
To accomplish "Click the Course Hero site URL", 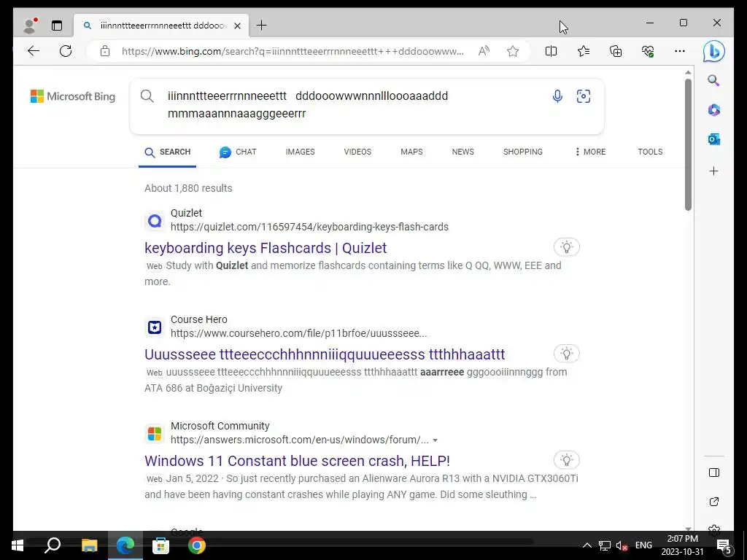I will coord(298,333).
